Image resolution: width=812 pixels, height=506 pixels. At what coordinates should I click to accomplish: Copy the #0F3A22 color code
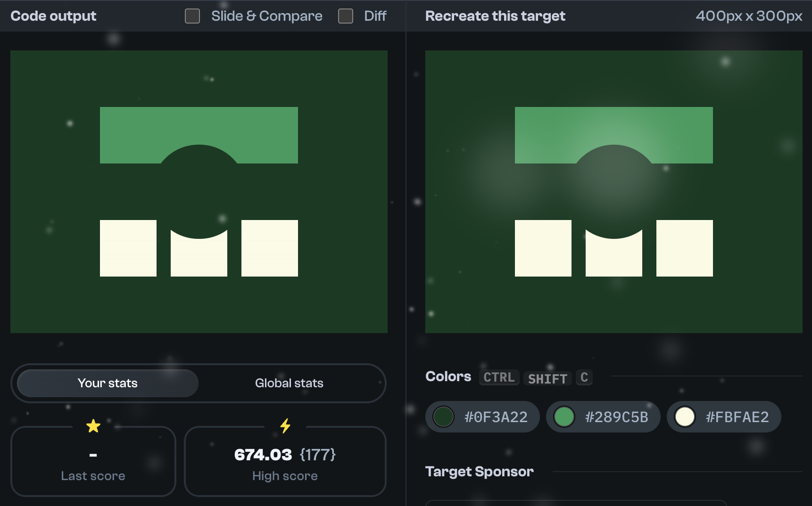[x=495, y=416]
